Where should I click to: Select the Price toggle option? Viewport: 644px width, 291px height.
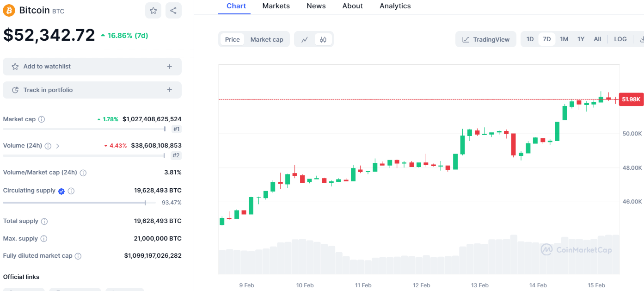232,39
